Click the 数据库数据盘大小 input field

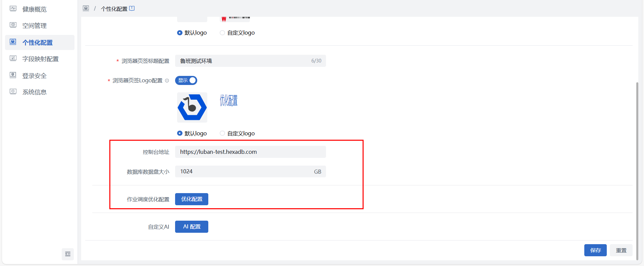[x=251, y=172]
